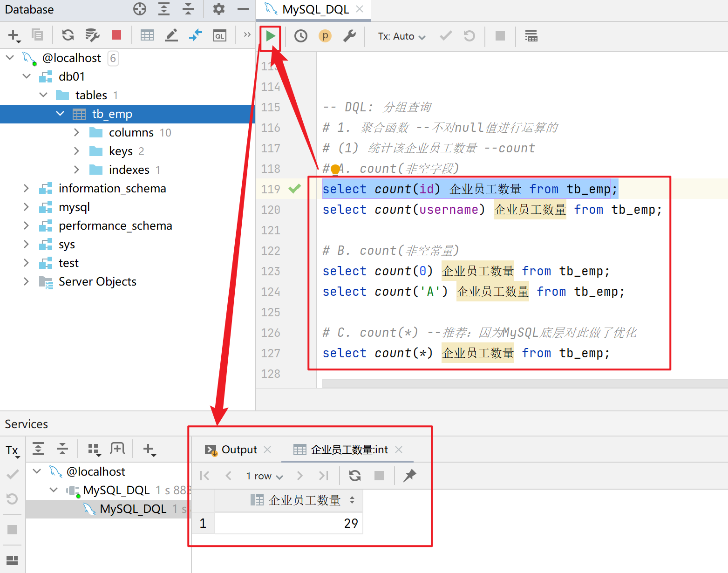Select the mysql schema
The width and height of the screenshot is (728, 573).
[x=74, y=207]
